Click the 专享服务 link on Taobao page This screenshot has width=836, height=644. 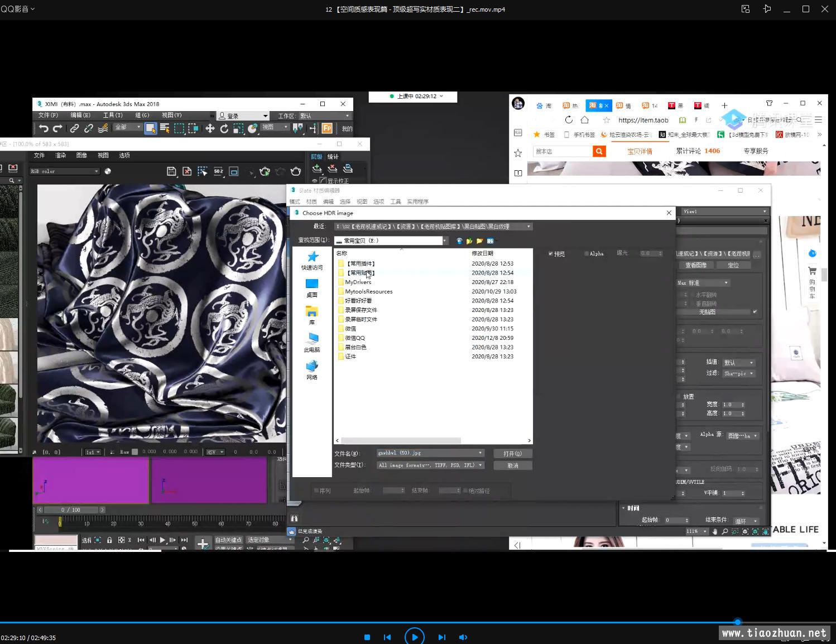click(x=756, y=151)
